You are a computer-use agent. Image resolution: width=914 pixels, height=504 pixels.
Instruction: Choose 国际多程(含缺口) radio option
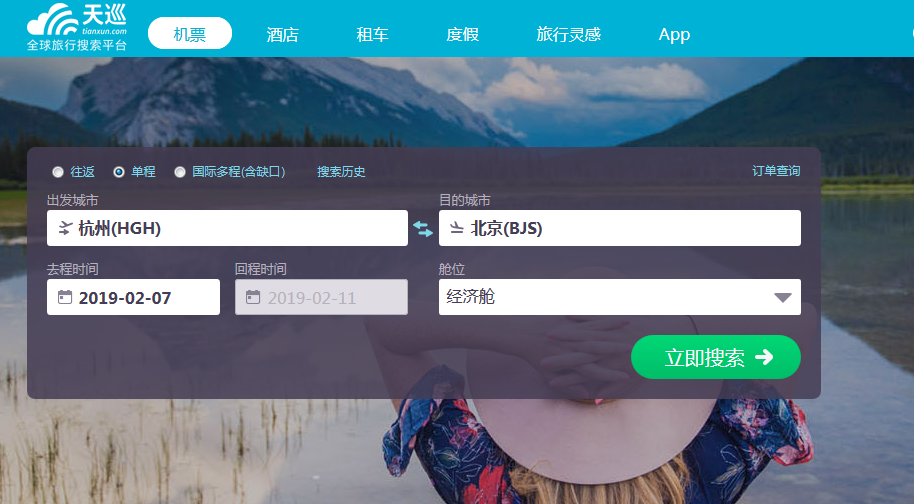click(x=180, y=172)
